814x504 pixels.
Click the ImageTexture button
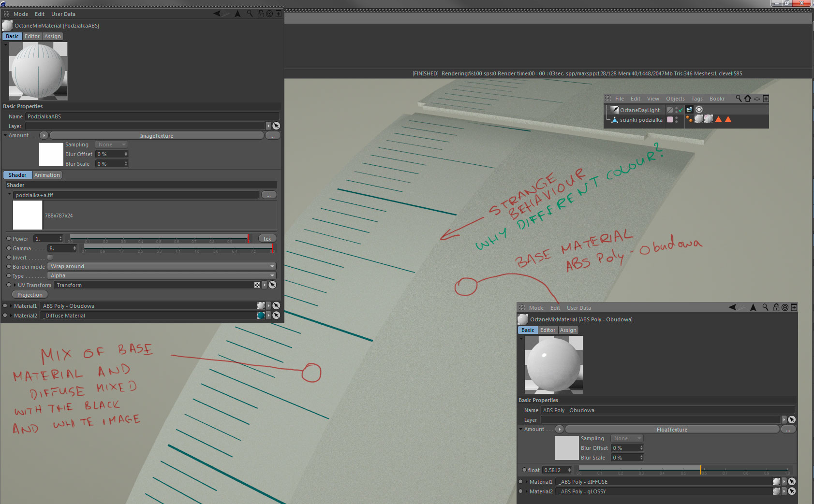[157, 136]
